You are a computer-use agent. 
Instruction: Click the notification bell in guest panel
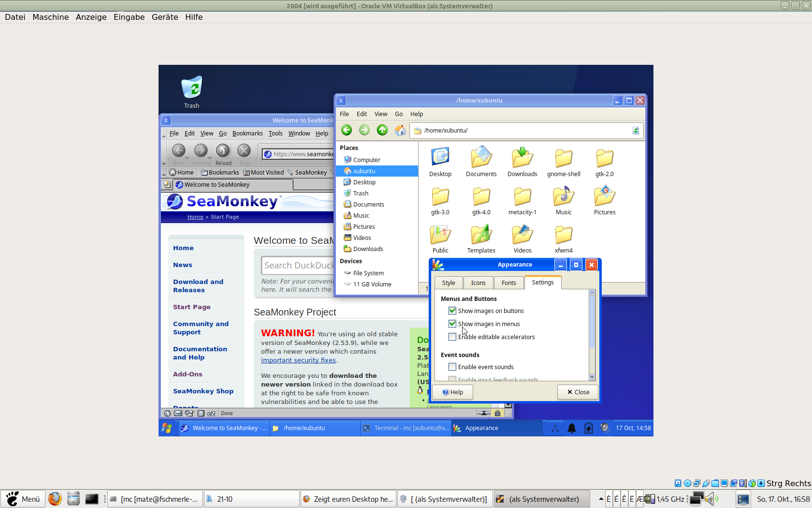pyautogui.click(x=572, y=428)
